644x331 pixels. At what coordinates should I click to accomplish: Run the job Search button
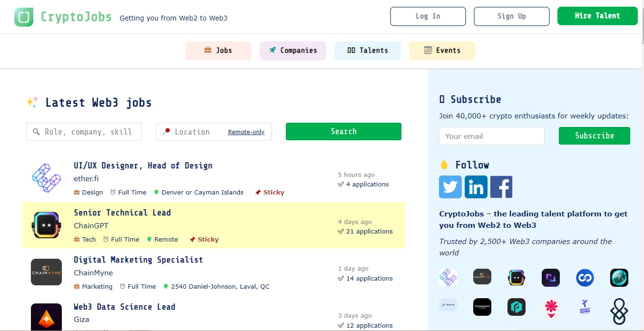tap(343, 131)
